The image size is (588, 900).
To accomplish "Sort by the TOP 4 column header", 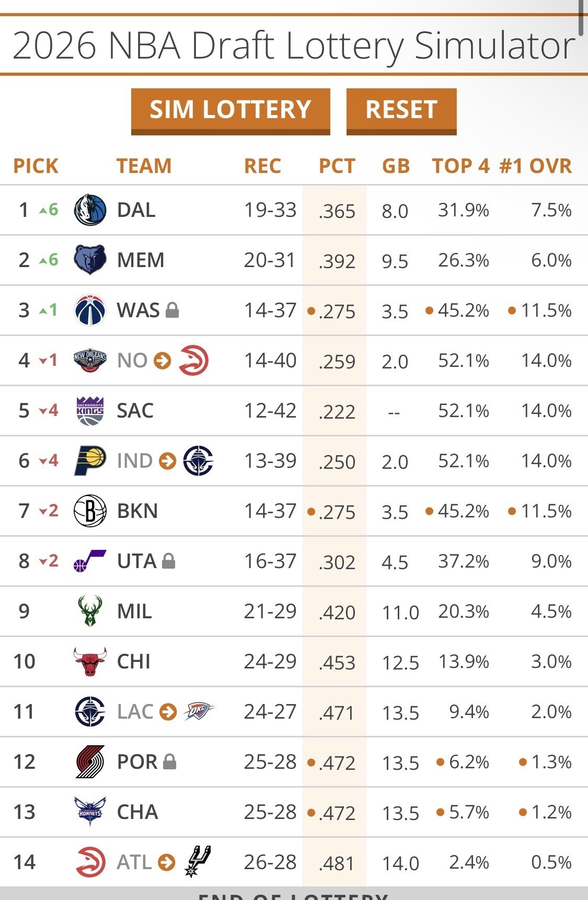I will pos(460,166).
